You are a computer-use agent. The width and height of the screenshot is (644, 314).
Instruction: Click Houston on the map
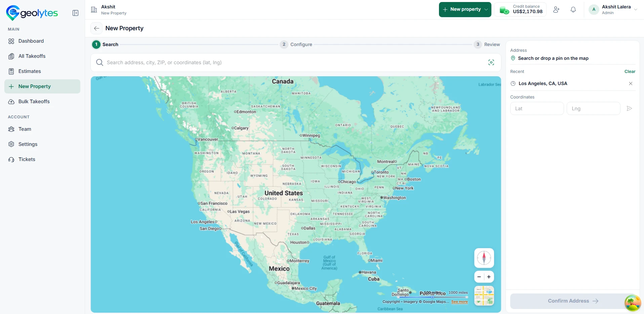click(x=300, y=242)
